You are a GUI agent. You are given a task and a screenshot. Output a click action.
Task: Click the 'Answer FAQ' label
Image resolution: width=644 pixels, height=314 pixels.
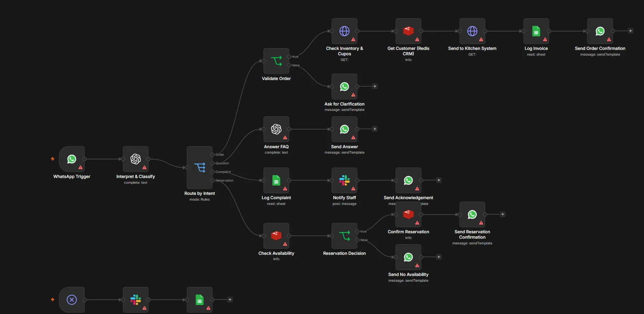click(276, 147)
